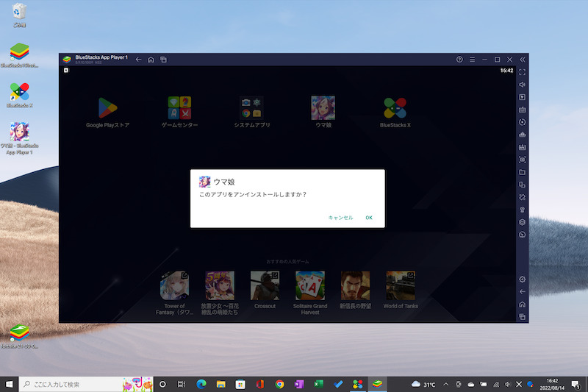Open BlueStacks settings gear in sidebar
This screenshot has width=588, height=392.
click(x=522, y=279)
